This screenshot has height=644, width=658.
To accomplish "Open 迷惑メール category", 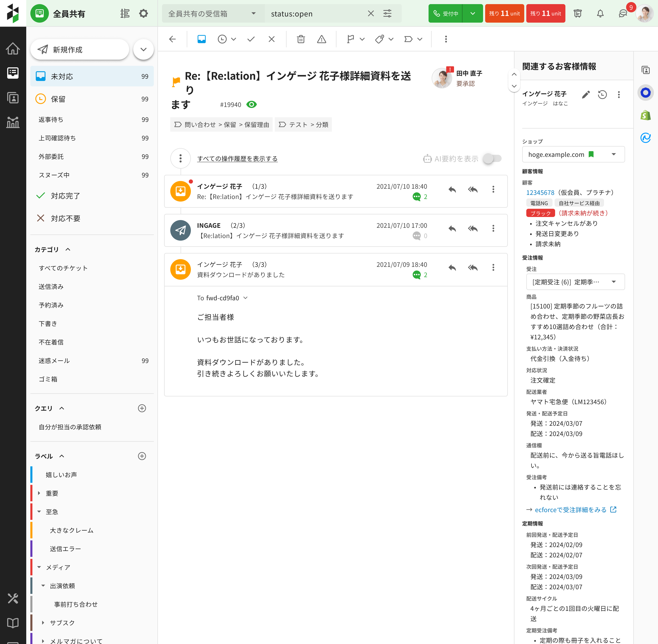I will click(54, 360).
